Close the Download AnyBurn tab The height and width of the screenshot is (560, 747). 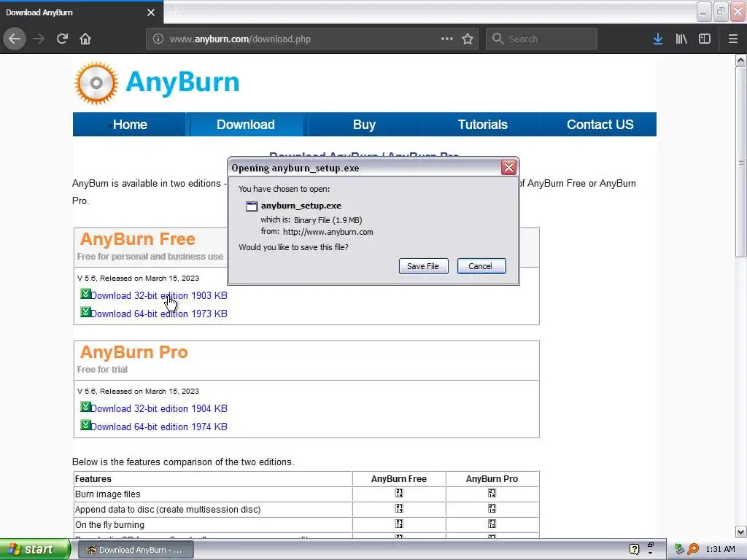point(150,12)
